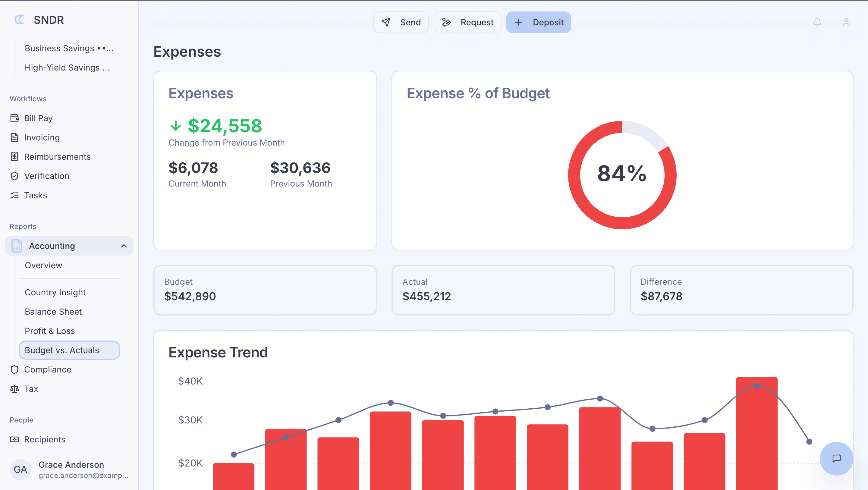Click the Request button
868x490 pixels.
[x=467, y=22]
